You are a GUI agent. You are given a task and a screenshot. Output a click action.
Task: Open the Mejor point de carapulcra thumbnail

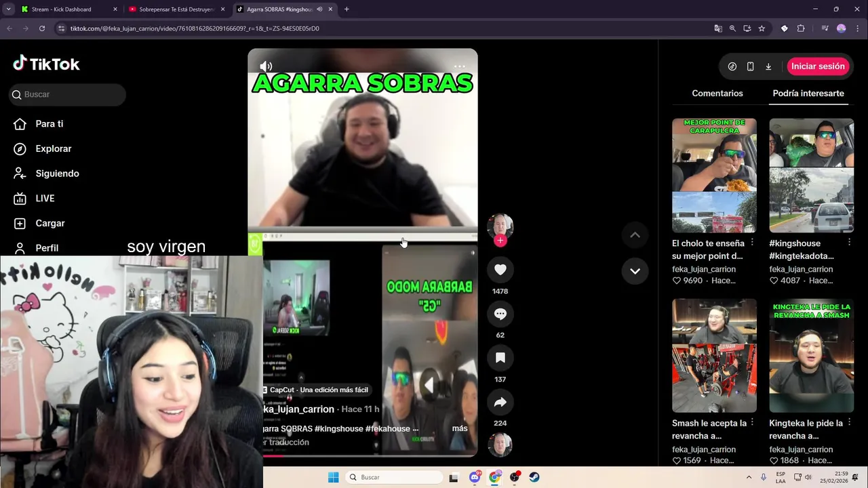point(714,176)
